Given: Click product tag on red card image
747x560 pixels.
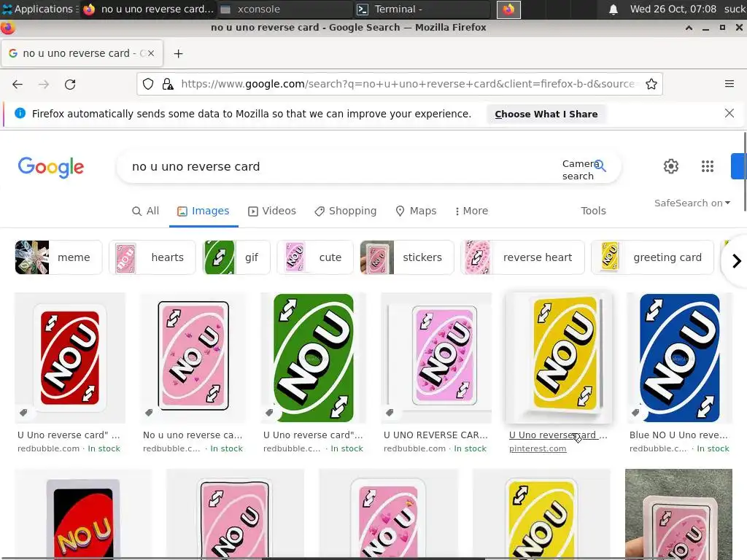Looking at the screenshot, I should click(x=23, y=413).
